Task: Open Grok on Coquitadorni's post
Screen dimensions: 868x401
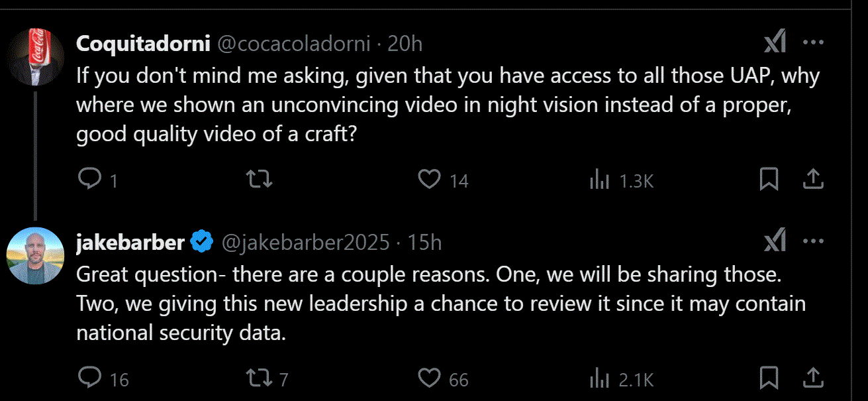Action: click(x=774, y=44)
